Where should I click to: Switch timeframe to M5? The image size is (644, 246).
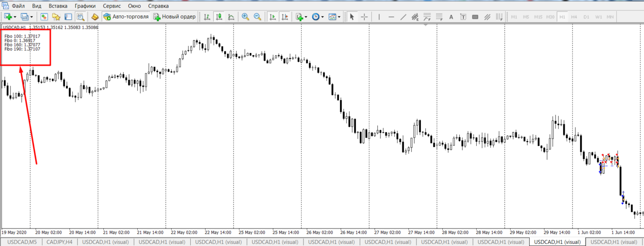click(x=526, y=17)
